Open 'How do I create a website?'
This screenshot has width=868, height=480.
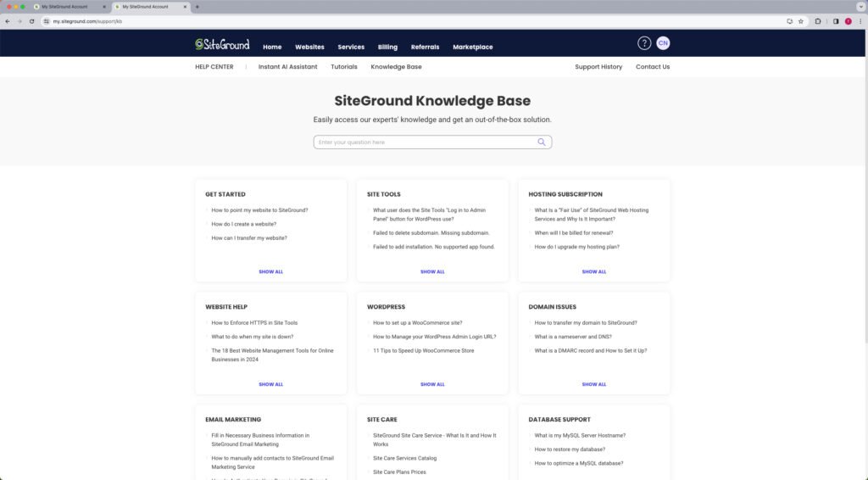[243, 224]
